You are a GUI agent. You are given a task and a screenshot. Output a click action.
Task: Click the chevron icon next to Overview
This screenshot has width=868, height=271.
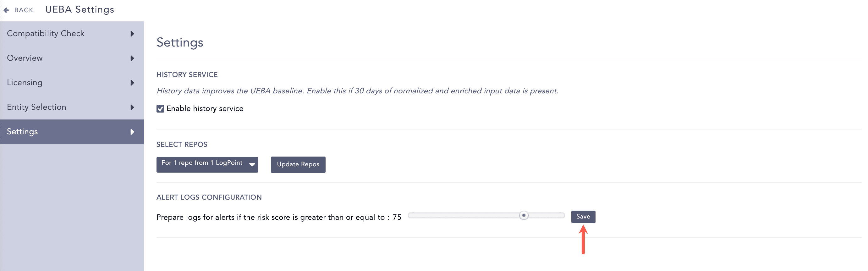tap(132, 58)
